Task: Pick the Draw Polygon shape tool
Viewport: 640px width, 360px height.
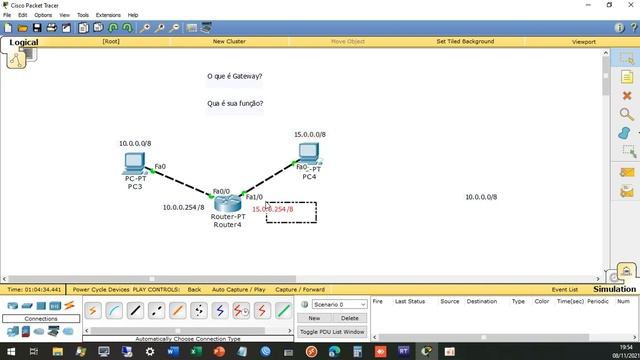Action: click(624, 133)
